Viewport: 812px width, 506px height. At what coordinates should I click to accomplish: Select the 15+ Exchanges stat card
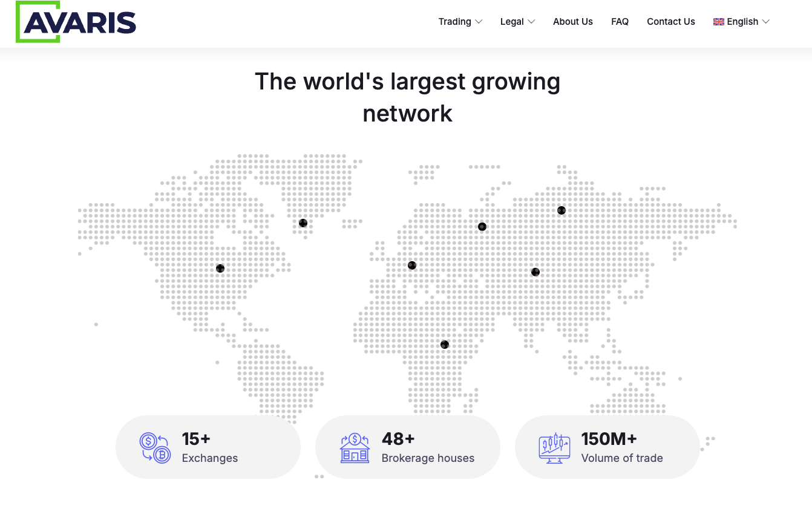tap(208, 447)
